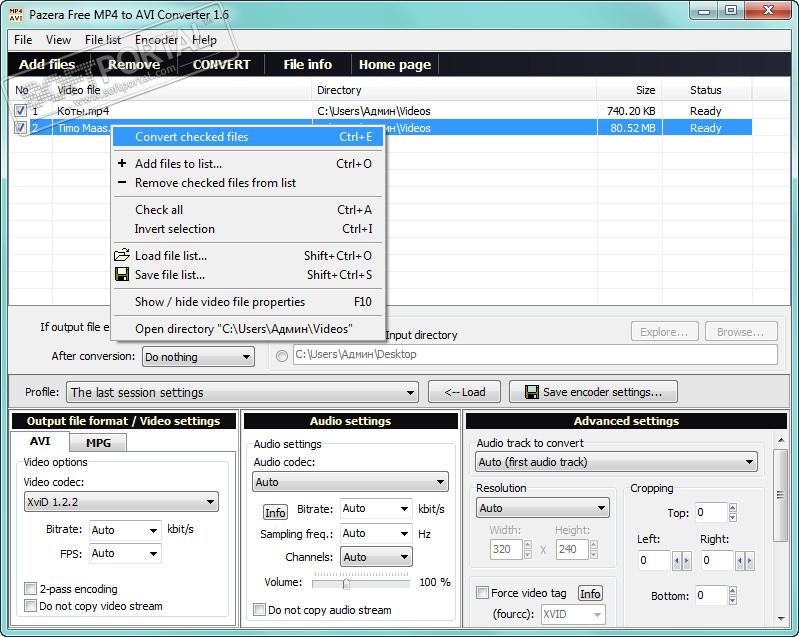Click the <-- Load profile button
Image resolution: width=799 pixels, height=637 pixels.
pos(464,392)
